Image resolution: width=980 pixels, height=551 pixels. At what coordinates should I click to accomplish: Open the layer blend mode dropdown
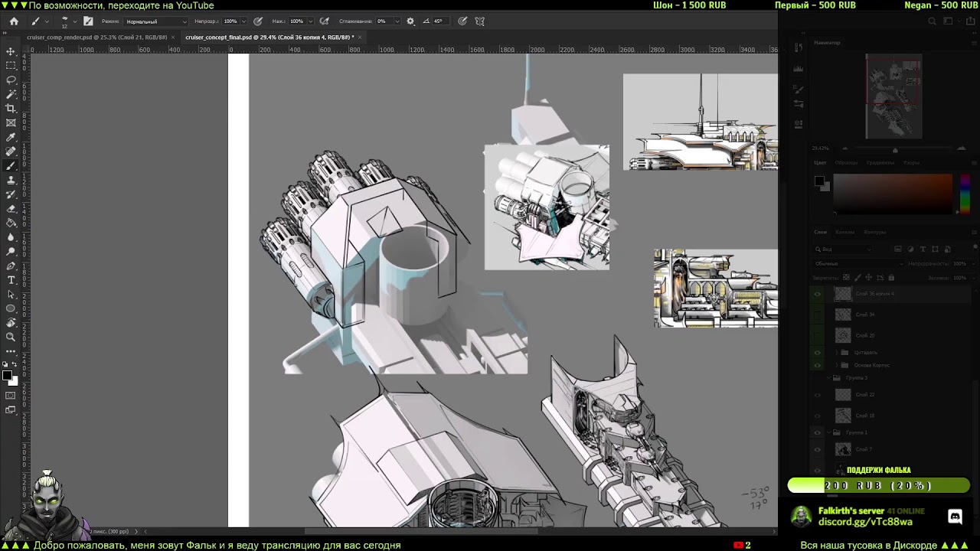(x=857, y=263)
